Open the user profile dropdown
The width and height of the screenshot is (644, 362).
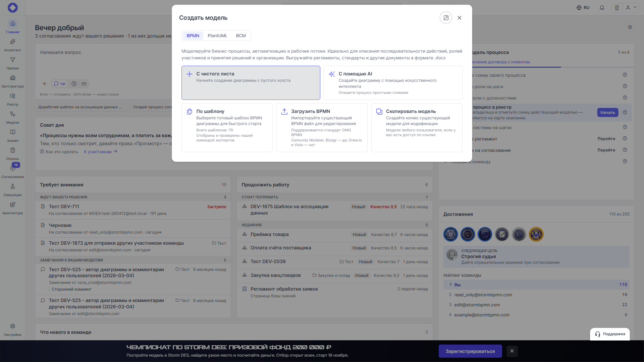click(x=631, y=8)
